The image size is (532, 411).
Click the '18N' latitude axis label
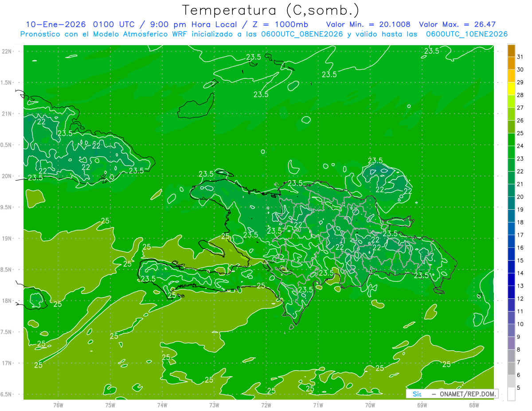[x=7, y=301]
